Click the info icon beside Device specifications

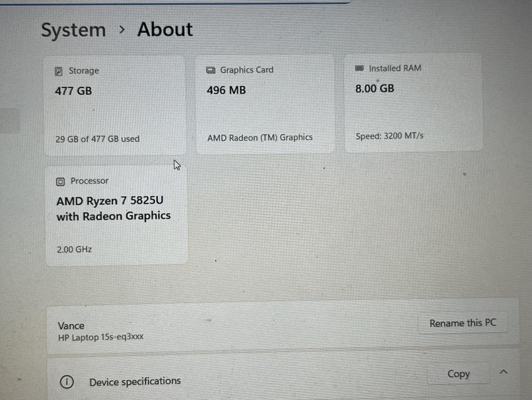[67, 381]
